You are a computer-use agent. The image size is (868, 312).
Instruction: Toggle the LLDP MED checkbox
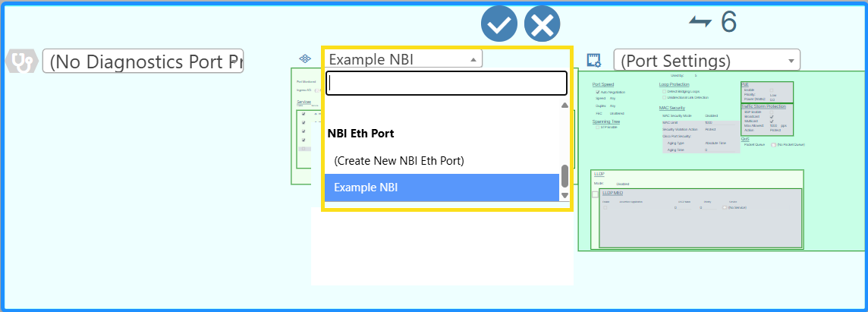click(596, 194)
